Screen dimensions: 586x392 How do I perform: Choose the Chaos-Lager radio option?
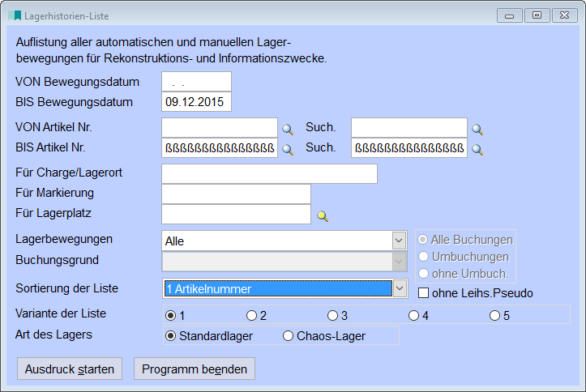287,335
